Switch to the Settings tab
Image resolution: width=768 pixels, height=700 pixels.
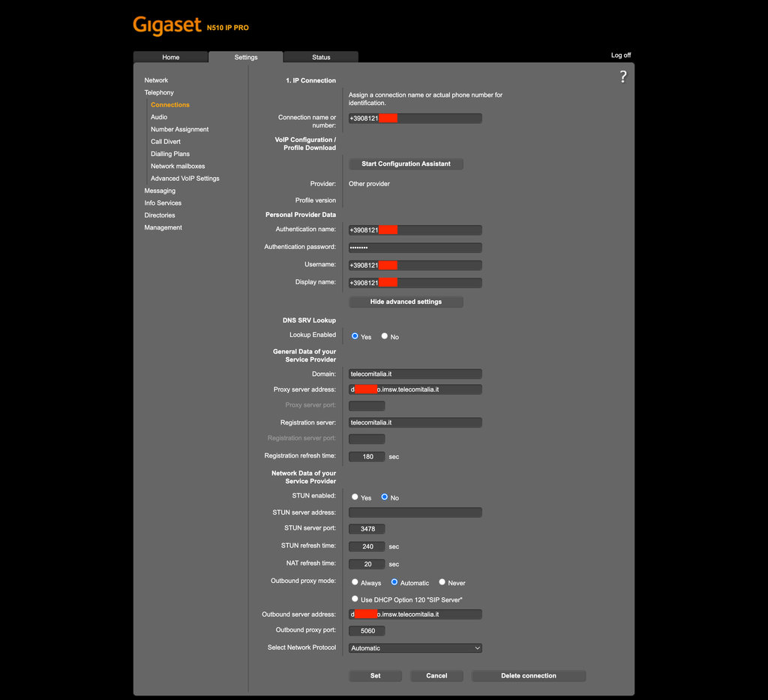click(246, 57)
